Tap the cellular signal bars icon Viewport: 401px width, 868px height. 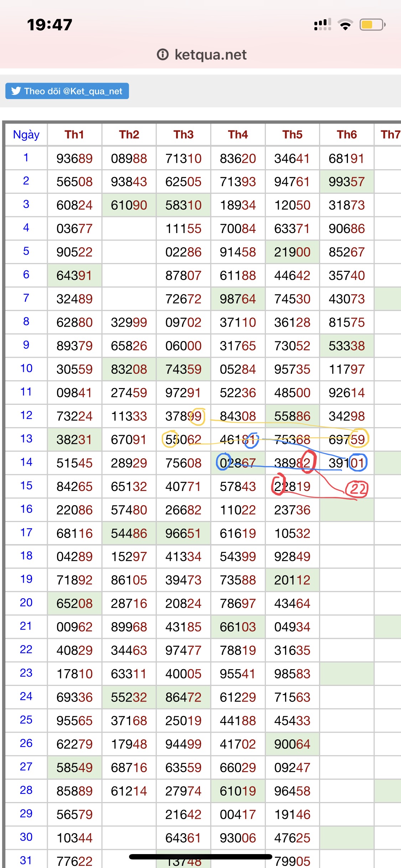point(322,25)
